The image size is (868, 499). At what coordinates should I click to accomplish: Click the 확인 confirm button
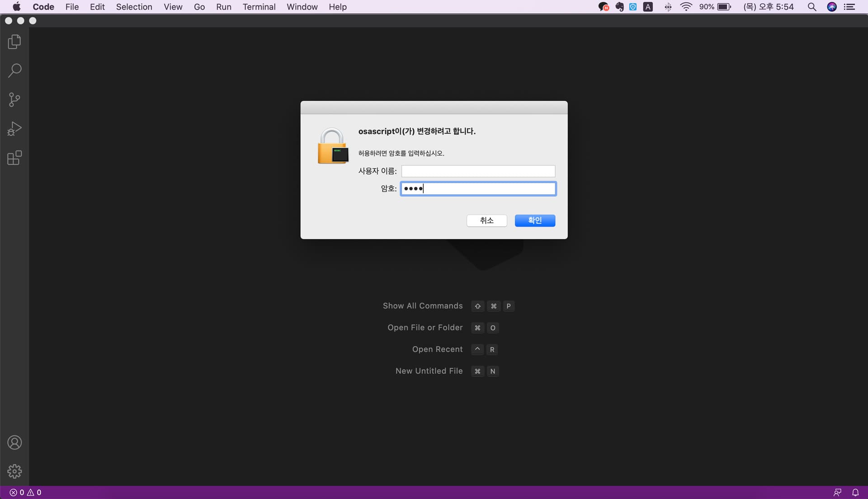tap(535, 220)
